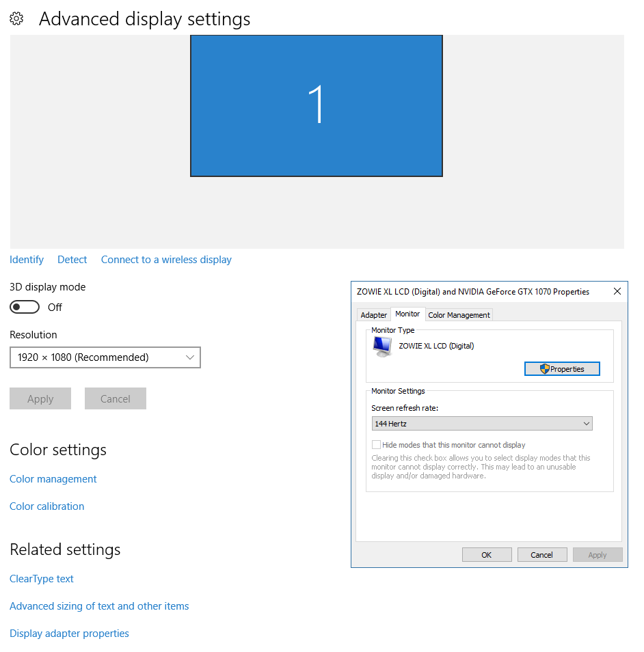Click the Detect link

coord(72,260)
